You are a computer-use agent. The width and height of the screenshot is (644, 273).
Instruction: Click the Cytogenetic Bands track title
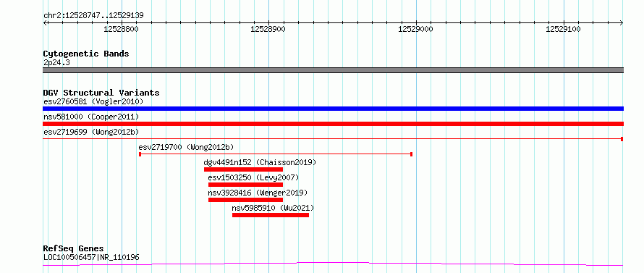coord(86,54)
